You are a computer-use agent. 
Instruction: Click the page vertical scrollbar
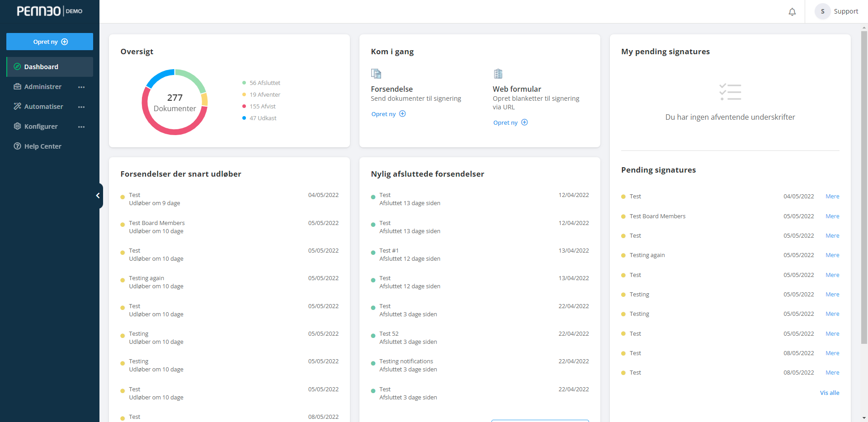pos(864,188)
